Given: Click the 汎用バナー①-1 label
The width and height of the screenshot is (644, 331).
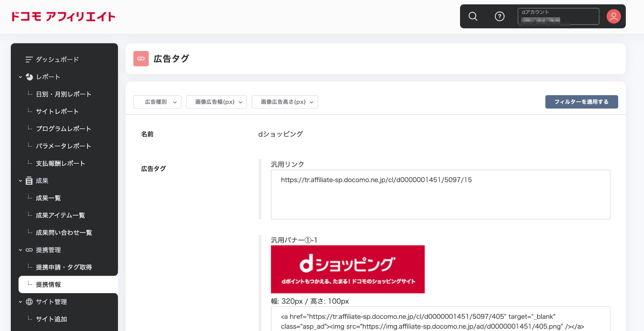Looking at the screenshot, I should (294, 240).
